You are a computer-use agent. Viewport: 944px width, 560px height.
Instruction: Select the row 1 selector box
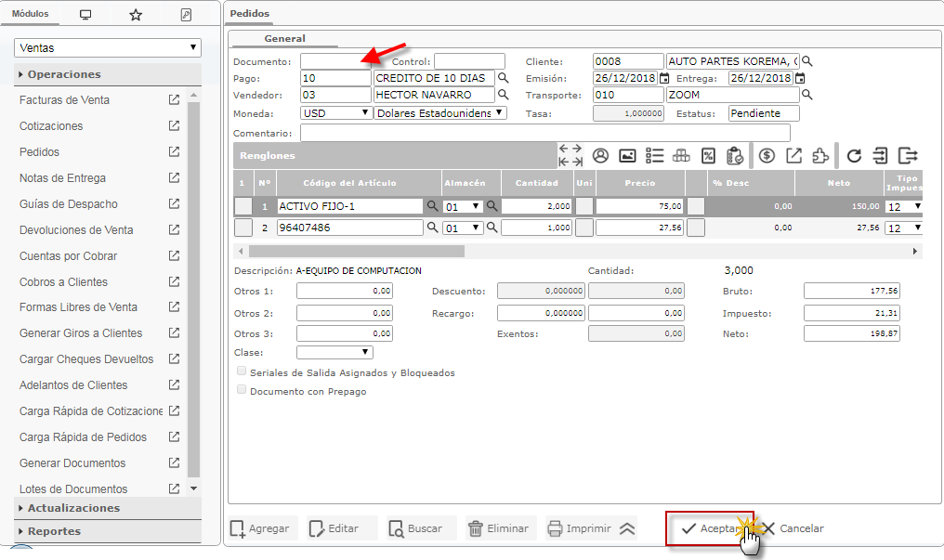pyautogui.click(x=243, y=206)
